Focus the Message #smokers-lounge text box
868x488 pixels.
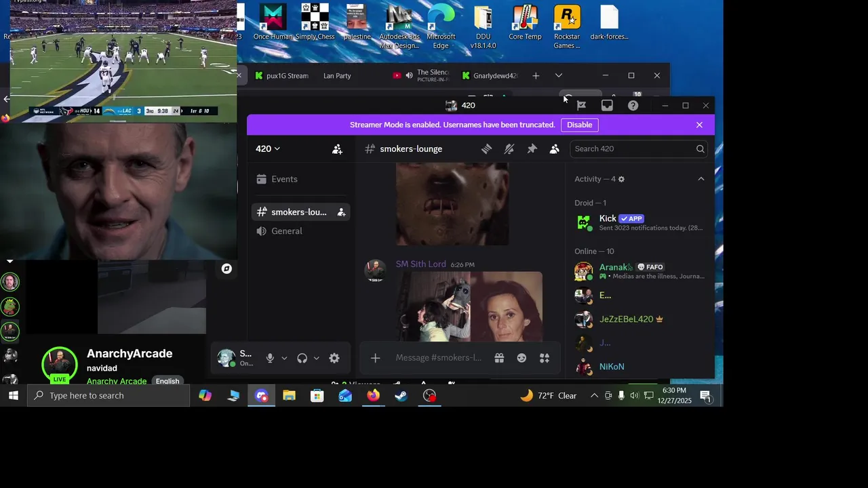(438, 358)
